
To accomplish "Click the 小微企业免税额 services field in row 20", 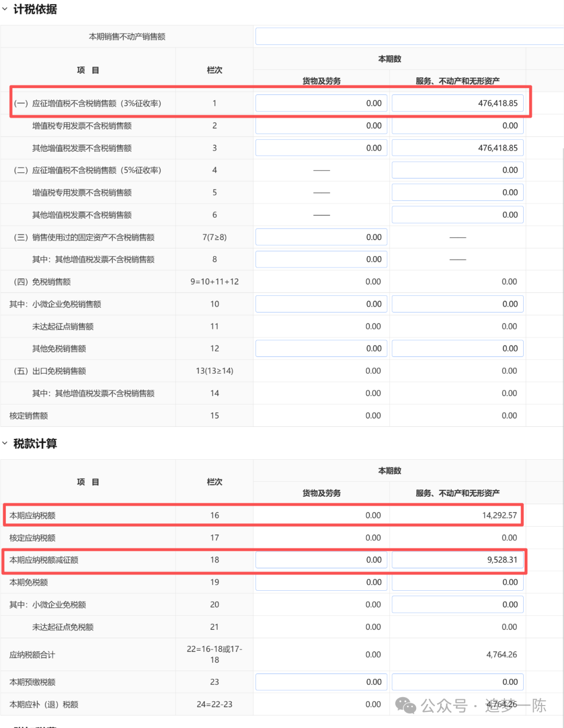I will (457, 604).
